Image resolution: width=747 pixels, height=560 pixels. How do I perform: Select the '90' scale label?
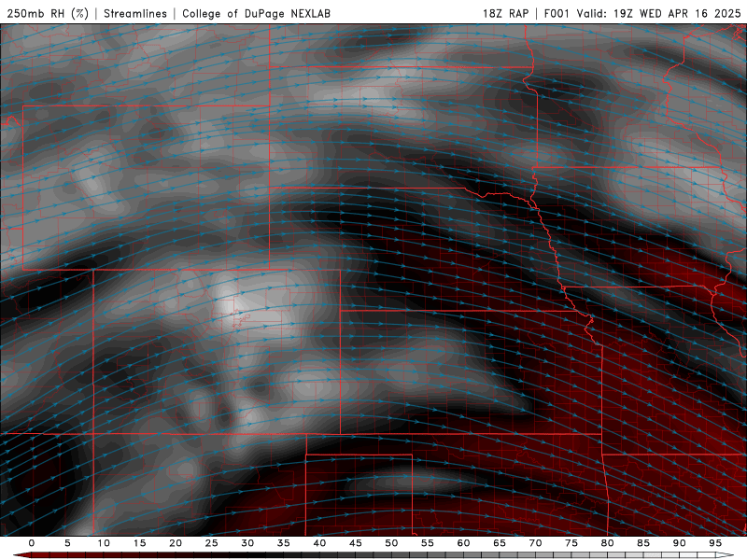pos(679,543)
